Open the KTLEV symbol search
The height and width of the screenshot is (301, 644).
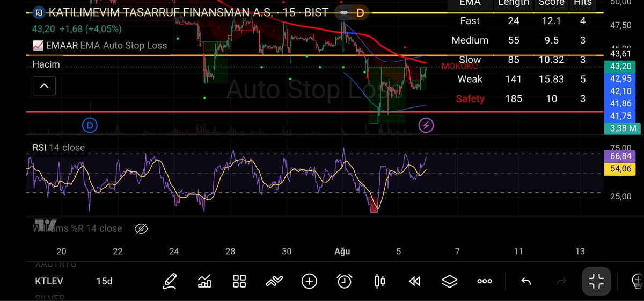(49, 281)
